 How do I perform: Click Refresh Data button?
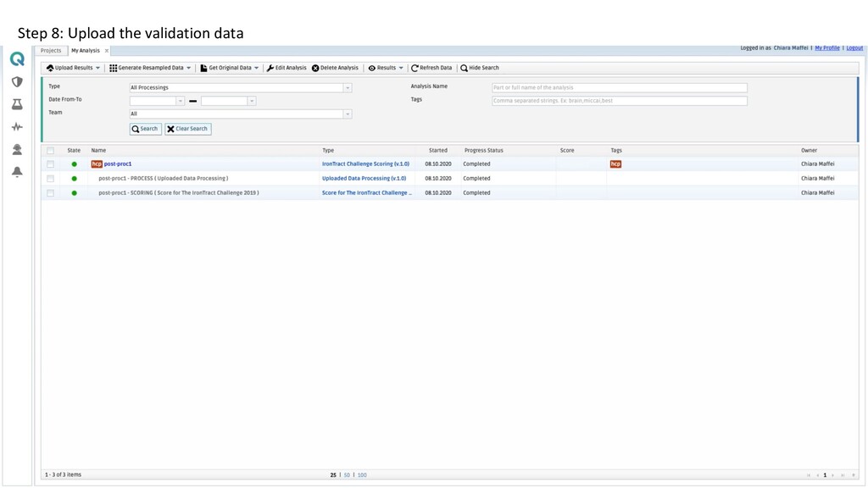431,68
